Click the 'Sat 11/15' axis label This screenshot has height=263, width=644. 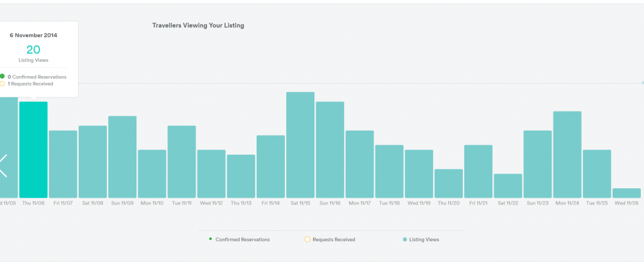point(300,203)
